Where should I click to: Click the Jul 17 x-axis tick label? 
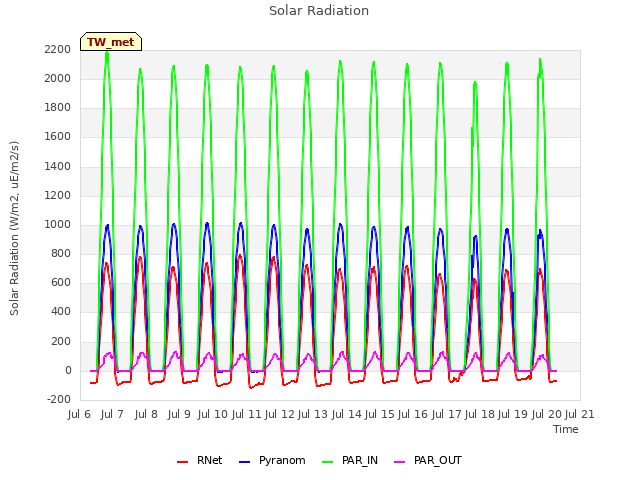click(447, 414)
